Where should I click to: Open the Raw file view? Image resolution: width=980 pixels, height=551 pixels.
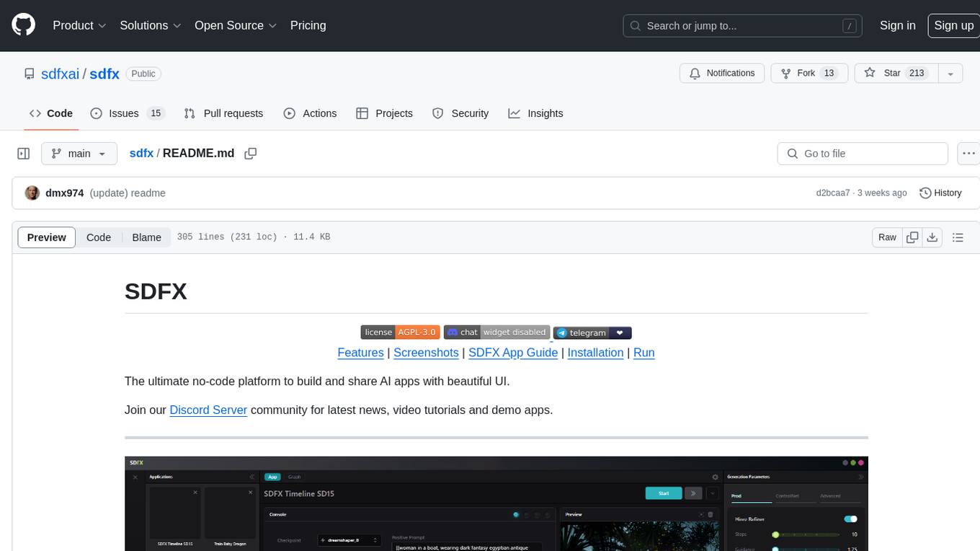pyautogui.click(x=887, y=237)
